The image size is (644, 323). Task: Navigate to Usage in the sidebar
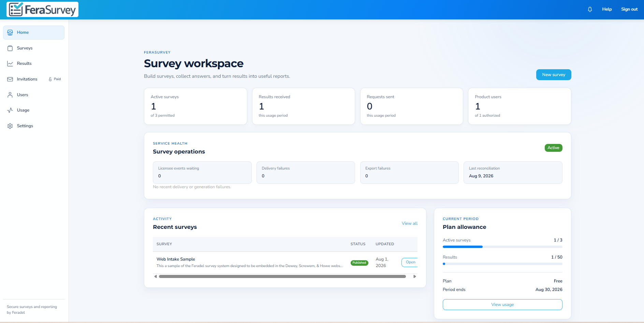click(34, 110)
